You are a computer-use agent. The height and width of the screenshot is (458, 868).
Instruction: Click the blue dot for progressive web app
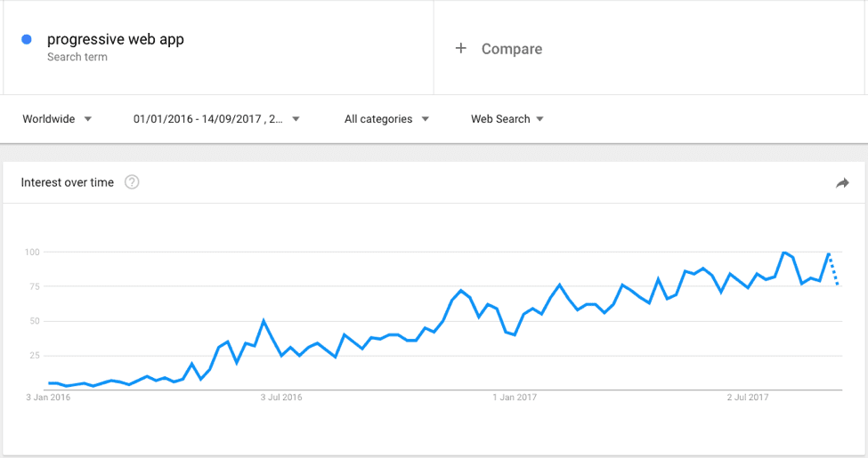click(27, 39)
